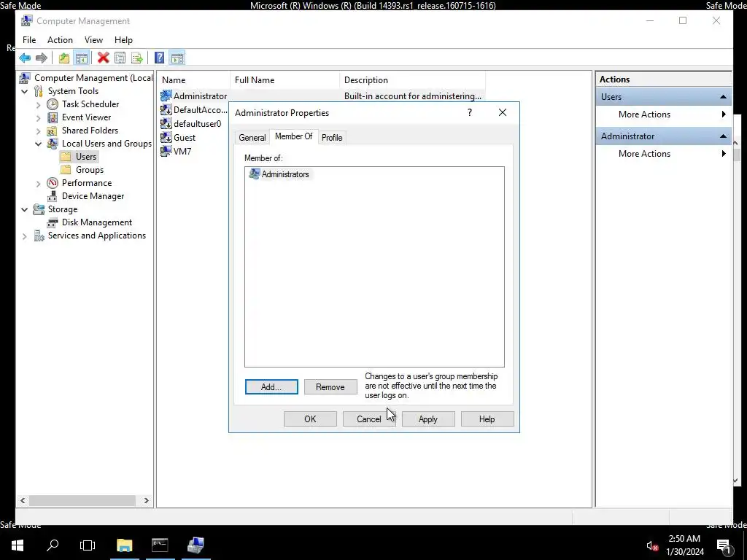Click the Services and Applications icon

(39, 236)
